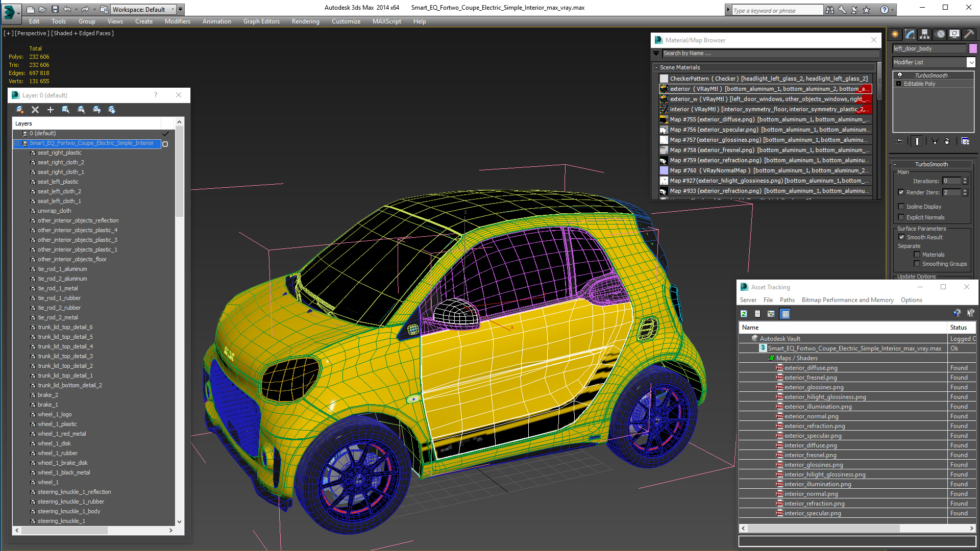The image size is (980, 551).
Task: Click Highlight Selected Objects' Layers icon
Action: point(81,110)
